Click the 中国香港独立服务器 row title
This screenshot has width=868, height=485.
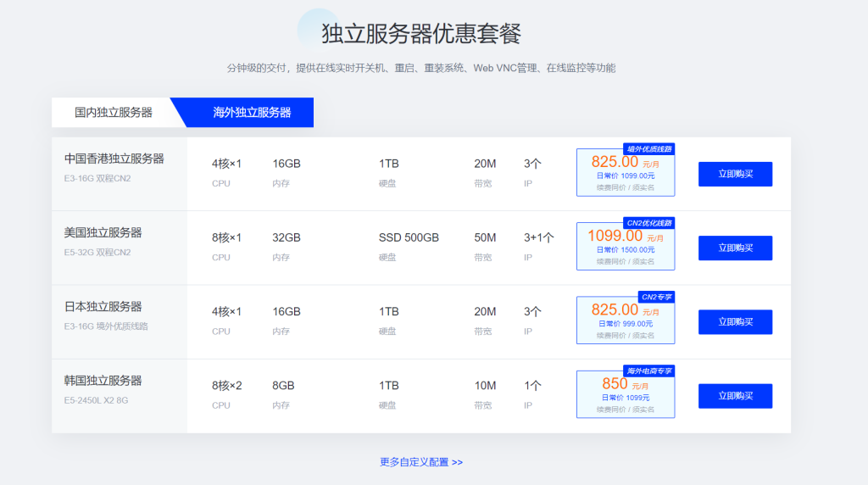tap(114, 159)
